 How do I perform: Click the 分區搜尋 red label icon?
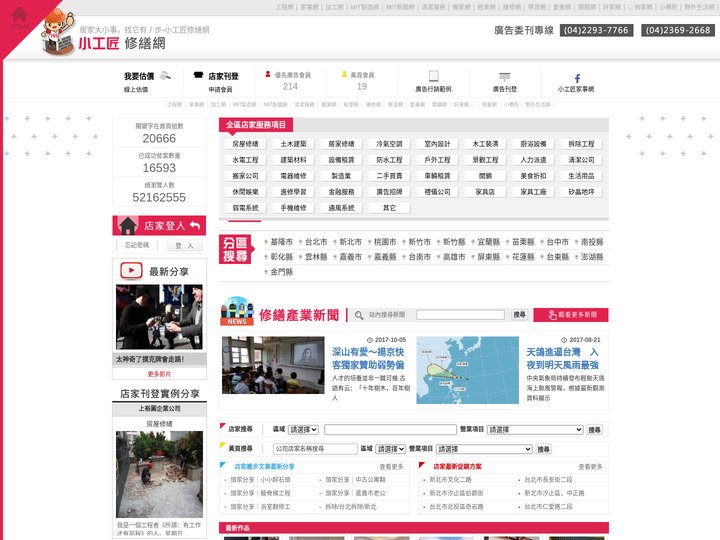236,249
